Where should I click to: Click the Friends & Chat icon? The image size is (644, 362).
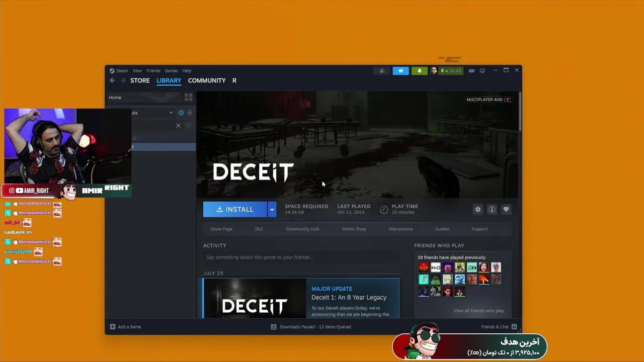(x=514, y=327)
